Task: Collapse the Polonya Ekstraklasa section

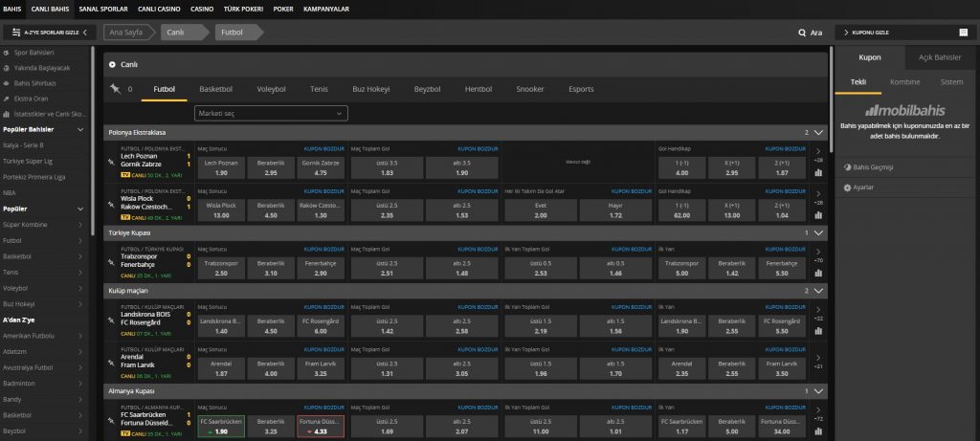Action: tap(819, 132)
